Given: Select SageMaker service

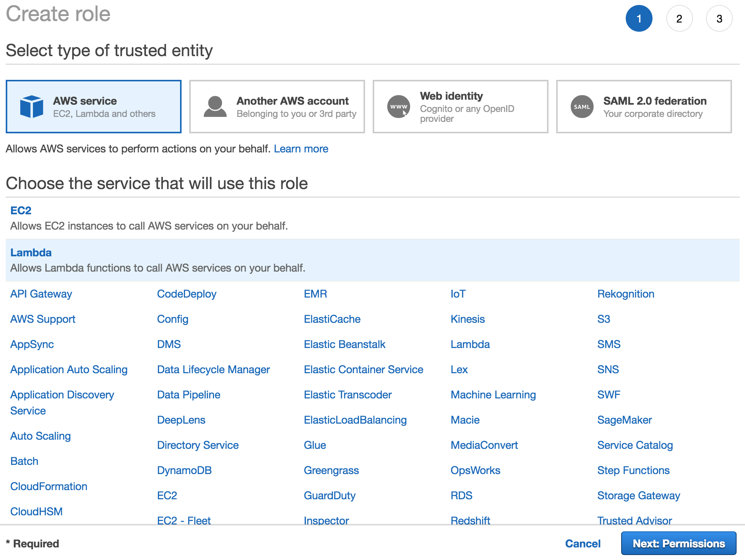Looking at the screenshot, I should (x=625, y=420).
